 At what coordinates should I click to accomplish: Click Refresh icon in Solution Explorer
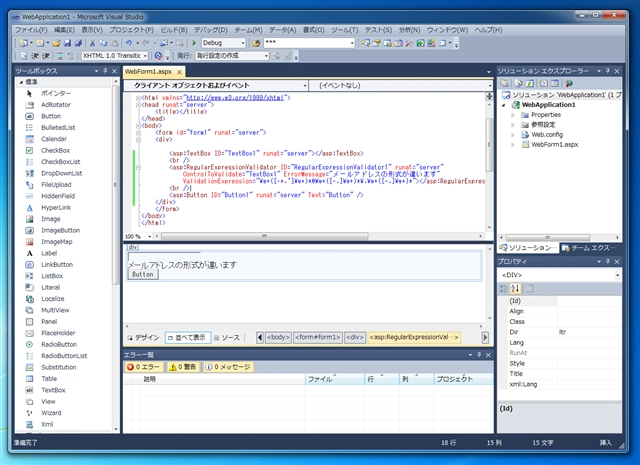[529, 83]
